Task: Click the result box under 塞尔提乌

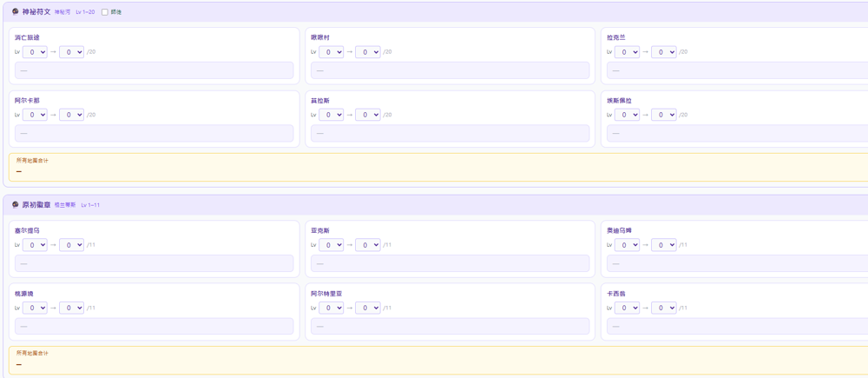Action: click(154, 263)
